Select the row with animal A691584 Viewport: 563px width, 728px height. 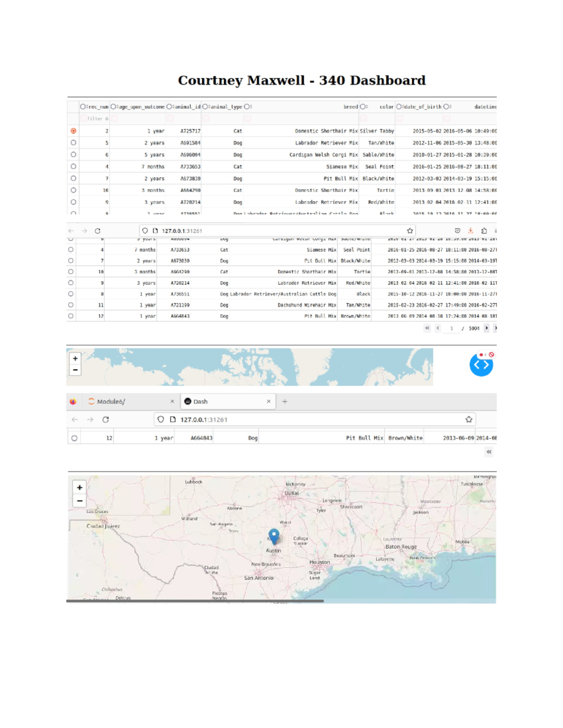click(74, 143)
